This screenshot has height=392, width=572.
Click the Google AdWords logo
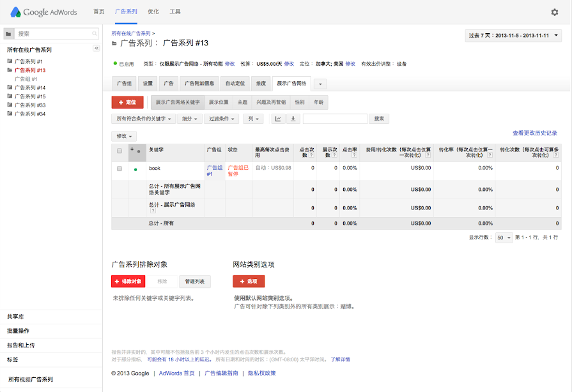point(43,12)
